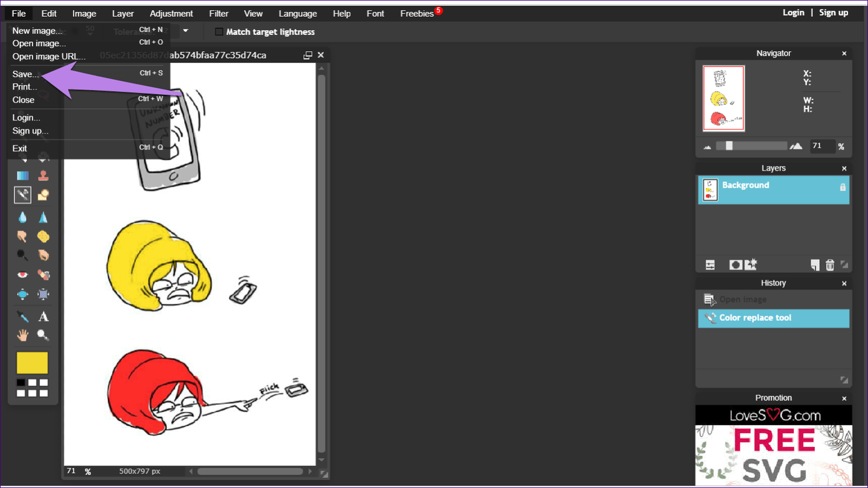
Task: Click the zoom-out mountain icon in Navigator
Action: click(x=707, y=147)
